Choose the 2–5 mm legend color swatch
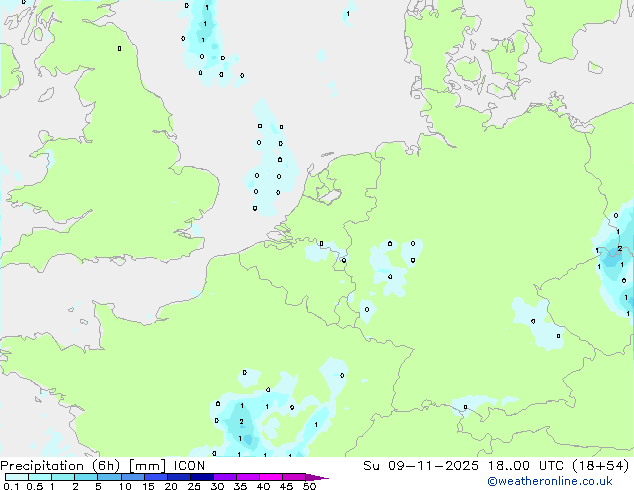 [86, 477]
